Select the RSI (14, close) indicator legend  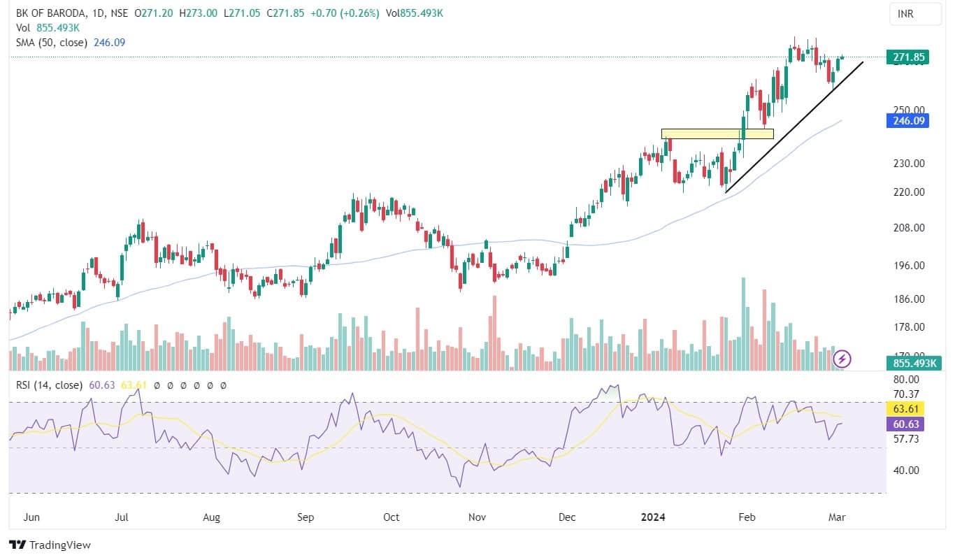(x=45, y=385)
